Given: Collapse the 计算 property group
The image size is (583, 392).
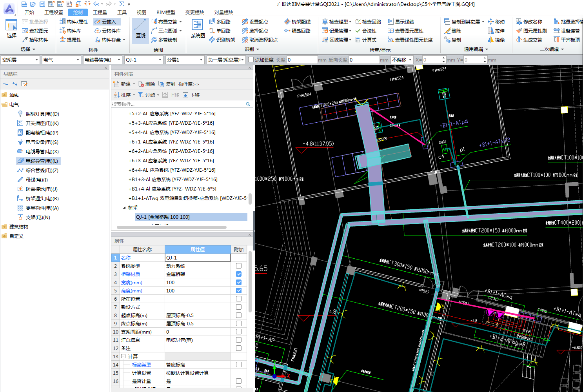Looking at the screenshot, I should coord(123,356).
